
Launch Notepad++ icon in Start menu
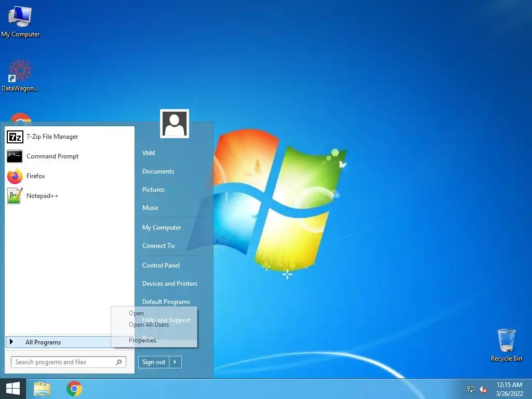[15, 196]
